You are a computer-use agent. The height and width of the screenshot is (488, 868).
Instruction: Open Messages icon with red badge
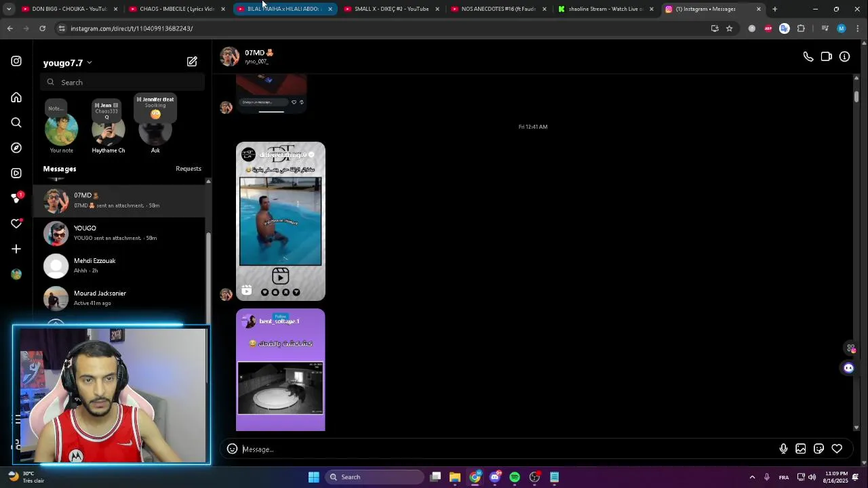point(16,198)
